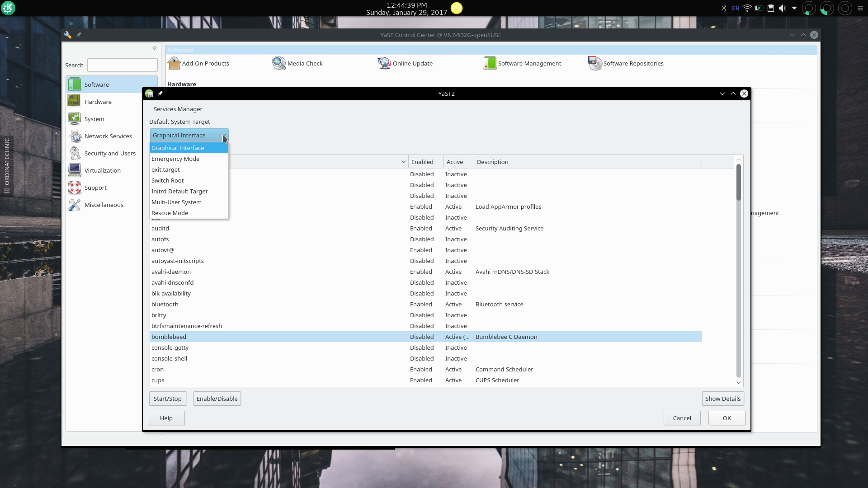Click the Start/Stop button
The height and width of the screenshot is (488, 868).
point(167,399)
